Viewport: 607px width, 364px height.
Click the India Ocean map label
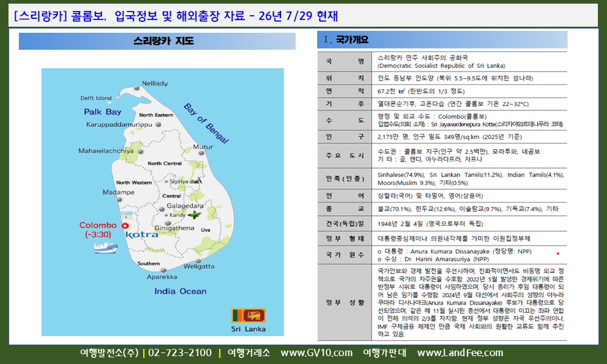180,291
